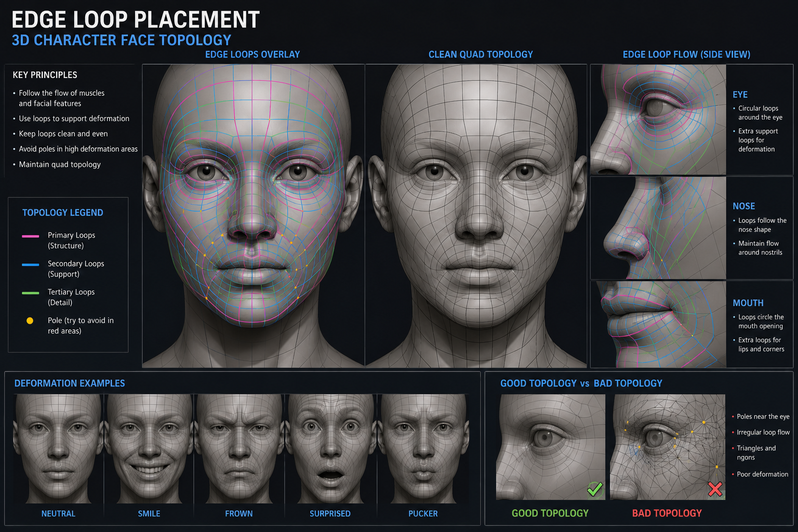798x532 pixels.
Task: Click the KEY PRINCIPLES heading
Action: tap(45, 75)
